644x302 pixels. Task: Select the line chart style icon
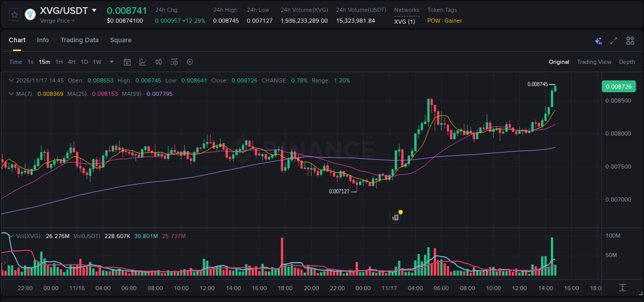[x=143, y=62]
